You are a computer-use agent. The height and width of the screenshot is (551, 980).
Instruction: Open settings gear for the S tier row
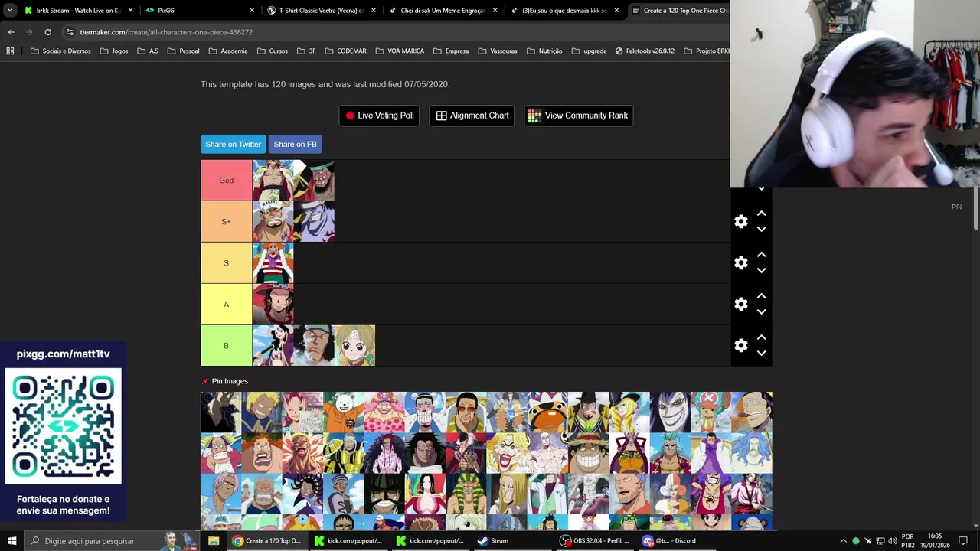741,262
